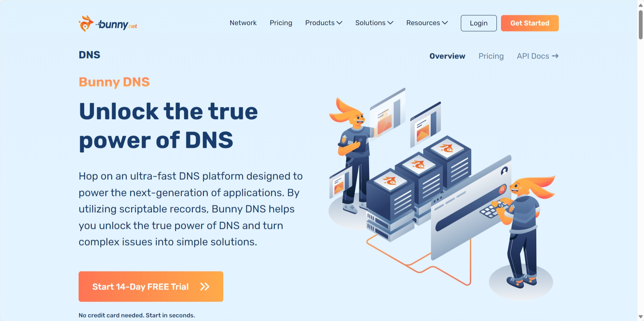Click the search icon in the illustrated browser bar
Image resolution: width=644 pixels, height=321 pixels.
coord(502,189)
